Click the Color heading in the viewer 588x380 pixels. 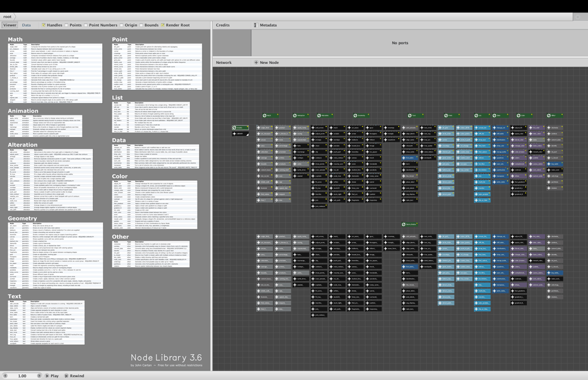(x=119, y=176)
